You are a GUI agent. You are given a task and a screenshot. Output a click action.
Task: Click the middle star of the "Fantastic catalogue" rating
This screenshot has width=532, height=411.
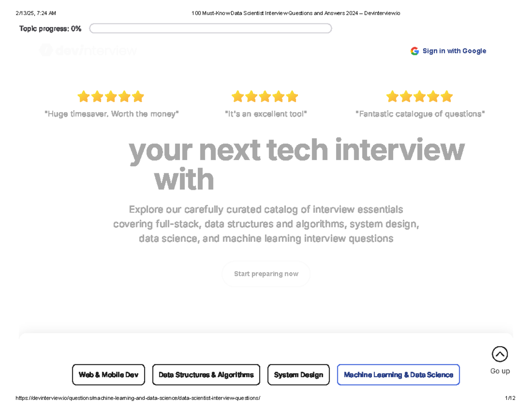click(419, 96)
